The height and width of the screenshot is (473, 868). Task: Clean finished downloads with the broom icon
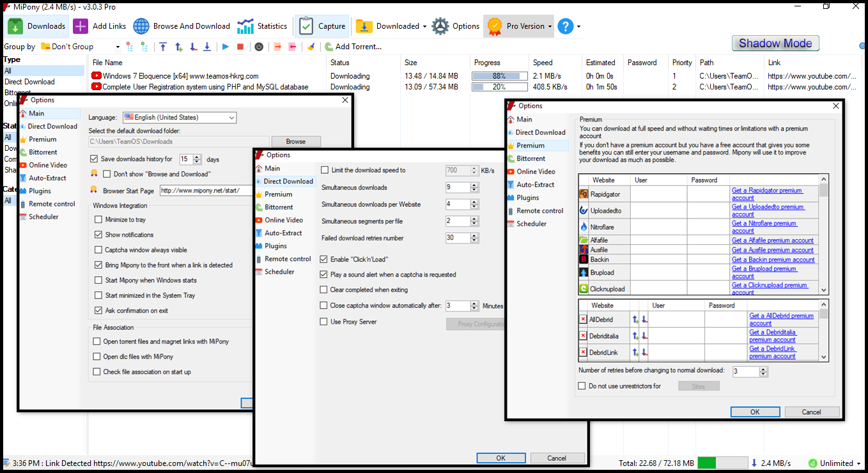[311, 47]
